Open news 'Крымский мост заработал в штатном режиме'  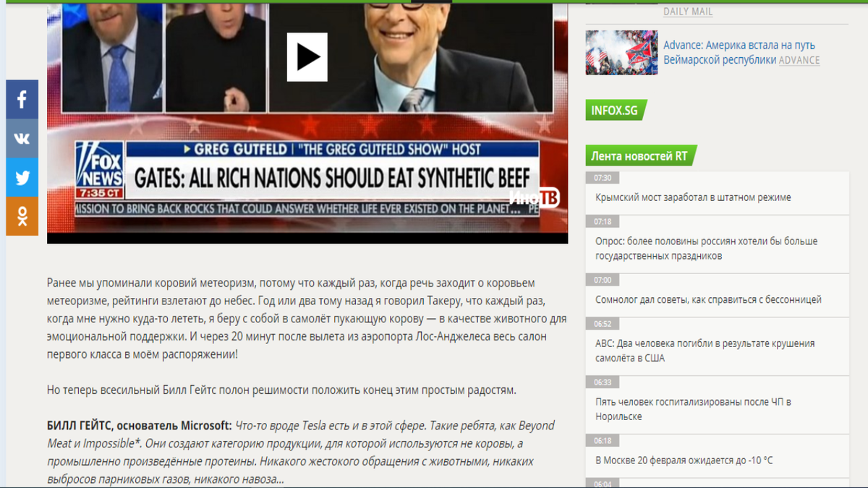click(693, 197)
